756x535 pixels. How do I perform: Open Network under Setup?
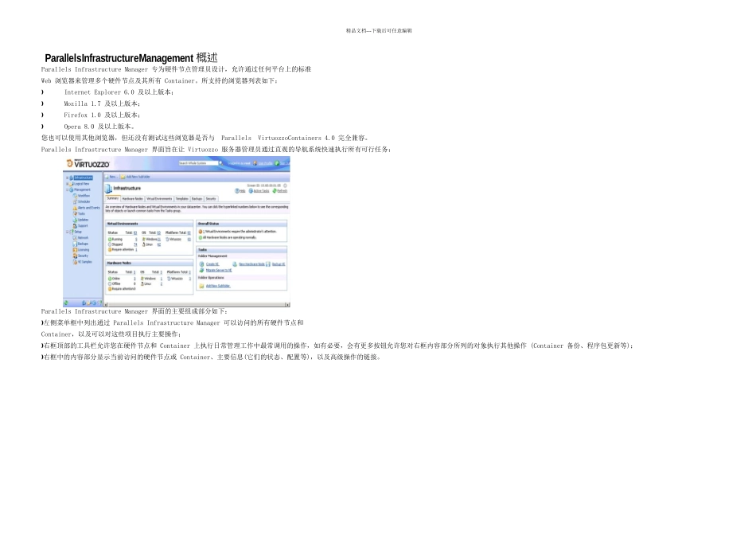pyautogui.click(x=83, y=238)
